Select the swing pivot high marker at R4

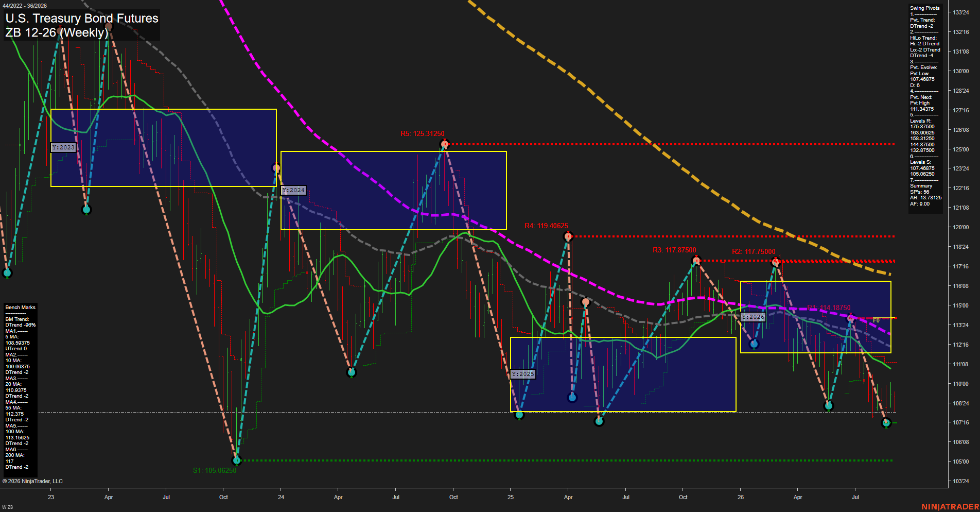568,236
